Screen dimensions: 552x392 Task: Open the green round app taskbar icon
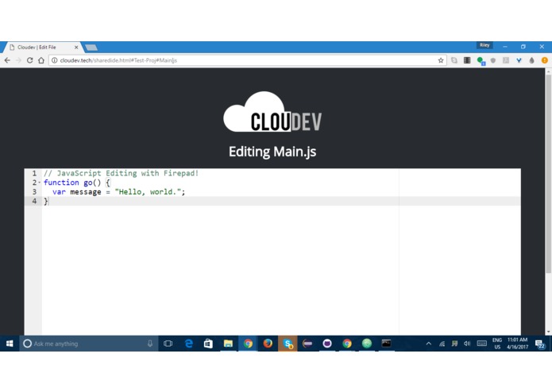point(367,344)
